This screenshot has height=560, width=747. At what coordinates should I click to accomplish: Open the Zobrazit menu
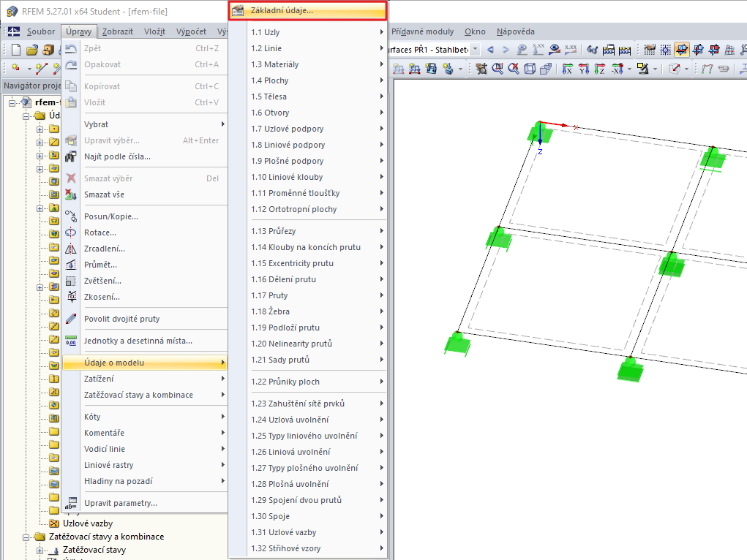tap(117, 31)
